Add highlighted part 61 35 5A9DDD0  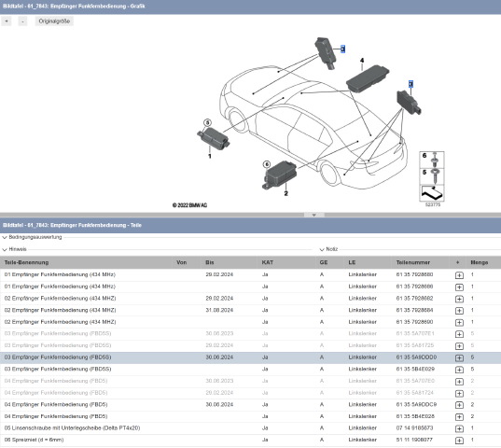pos(459,357)
